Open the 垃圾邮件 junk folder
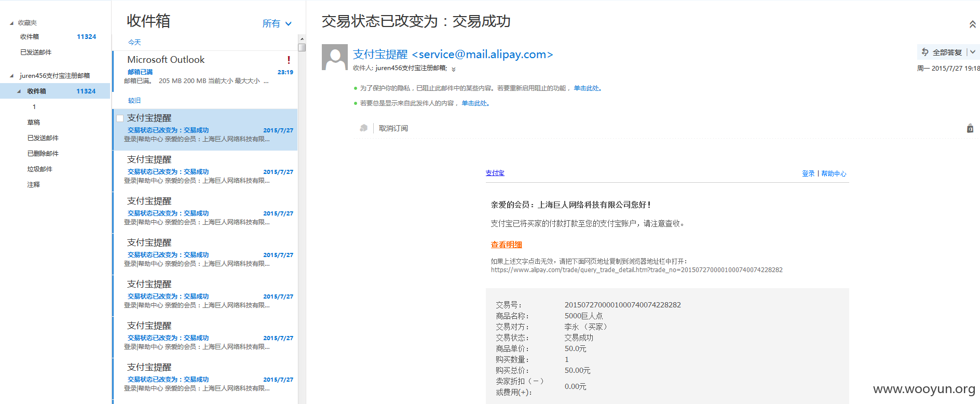Viewport: 980px width, 404px height. pyautogui.click(x=40, y=169)
